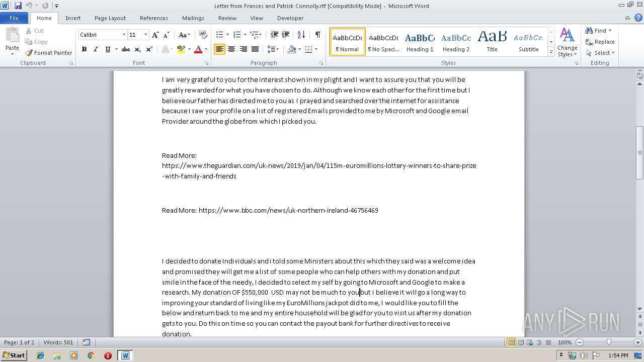Apply the red Font Color

tap(198, 49)
